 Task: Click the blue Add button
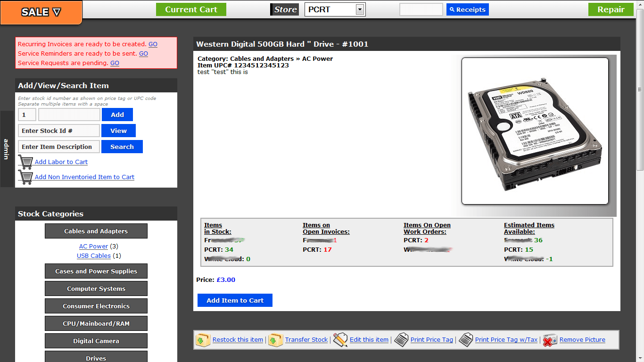pyautogui.click(x=117, y=115)
